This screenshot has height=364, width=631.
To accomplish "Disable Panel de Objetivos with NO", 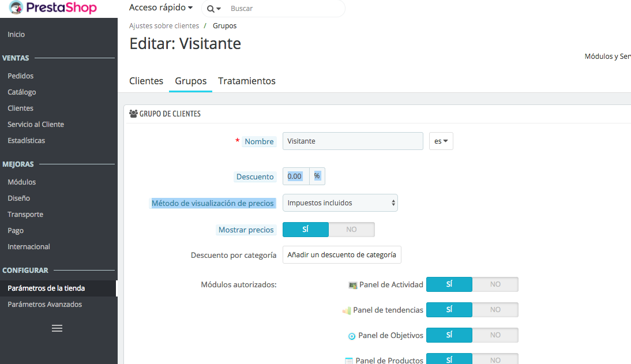I will click(x=495, y=335).
